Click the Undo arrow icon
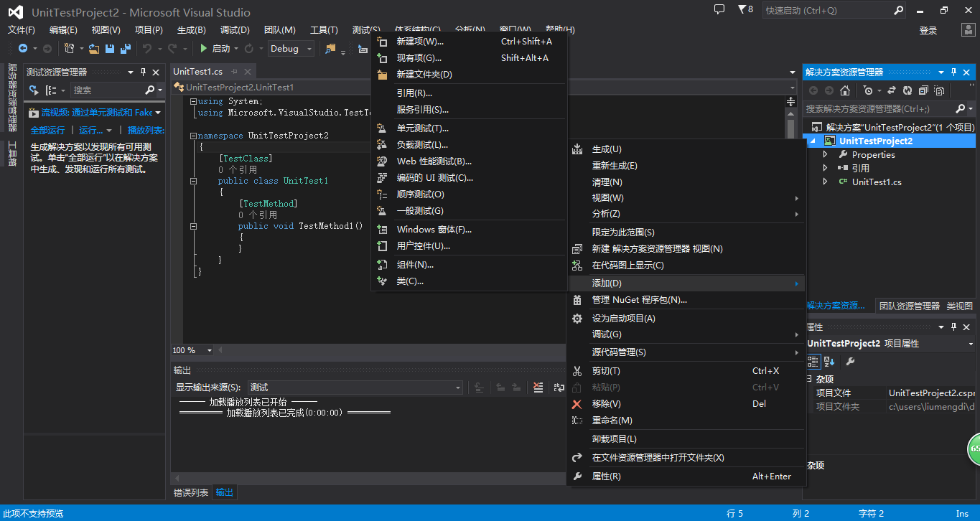 tap(146, 49)
